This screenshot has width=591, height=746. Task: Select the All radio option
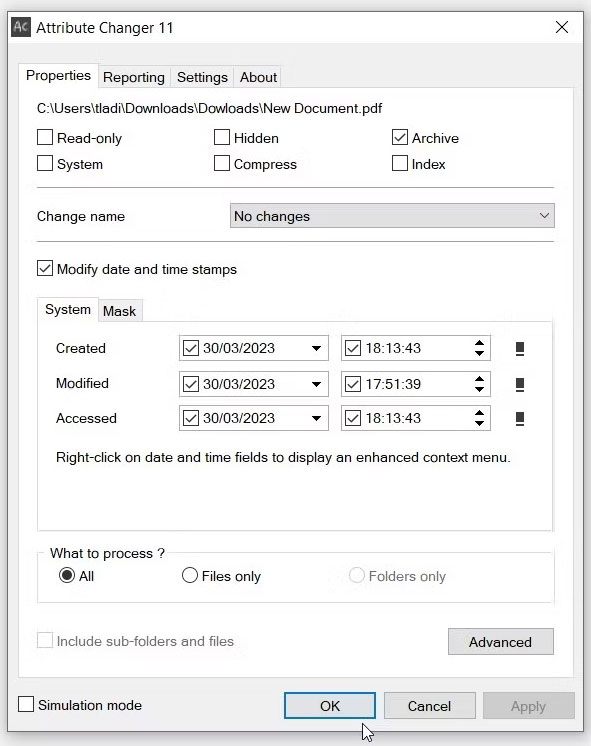click(x=67, y=576)
